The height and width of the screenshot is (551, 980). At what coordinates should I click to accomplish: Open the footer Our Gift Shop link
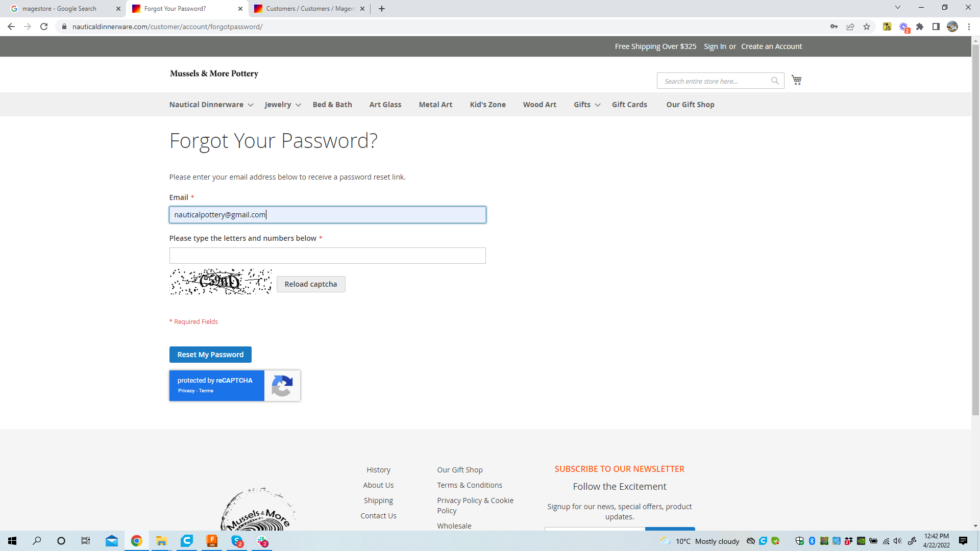tap(460, 470)
